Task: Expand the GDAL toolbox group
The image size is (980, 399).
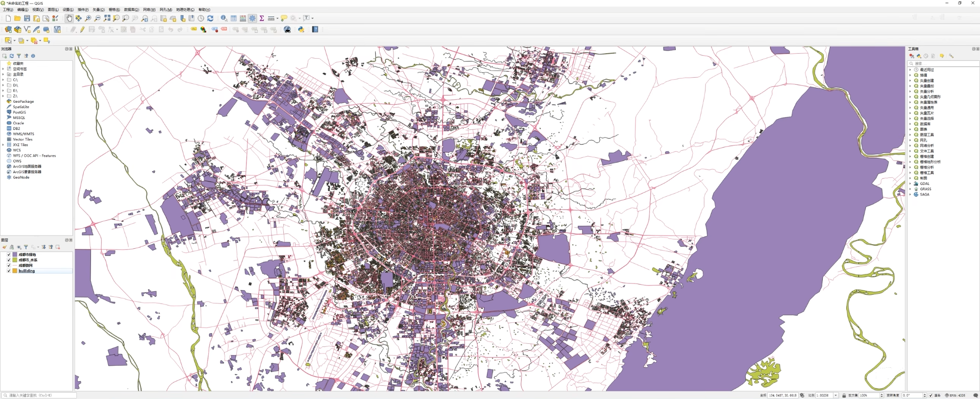Action: (x=910, y=184)
